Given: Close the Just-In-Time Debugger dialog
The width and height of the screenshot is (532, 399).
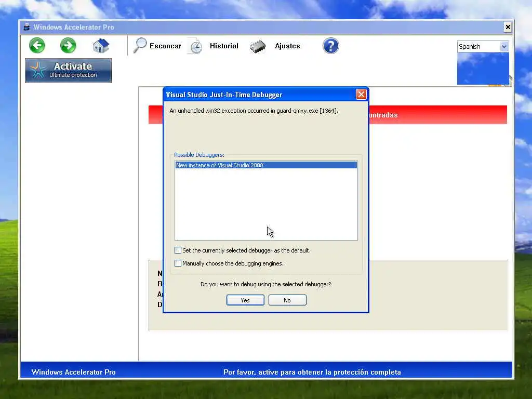Looking at the screenshot, I should 361,95.
